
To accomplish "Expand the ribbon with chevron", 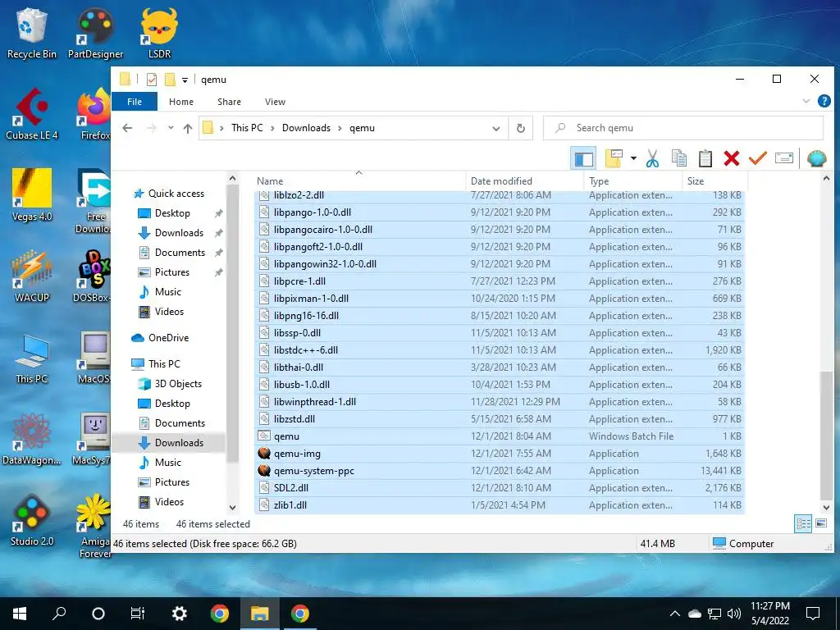I will (806, 101).
